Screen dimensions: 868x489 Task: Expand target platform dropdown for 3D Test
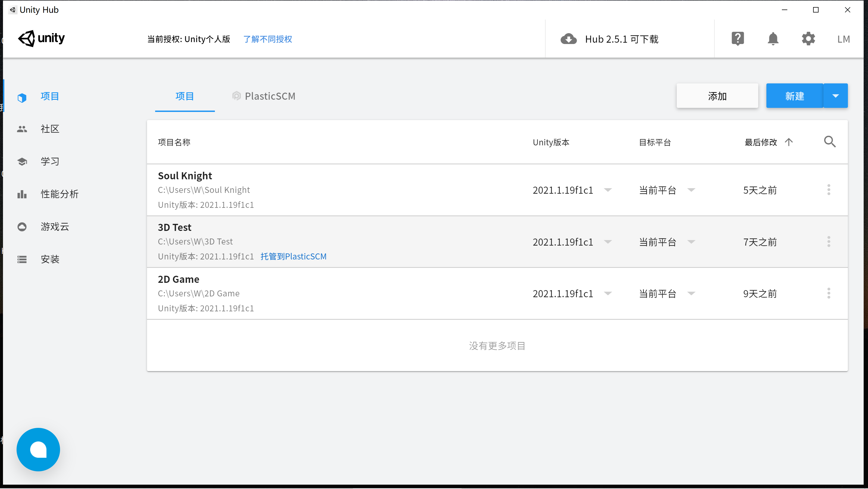click(x=691, y=242)
